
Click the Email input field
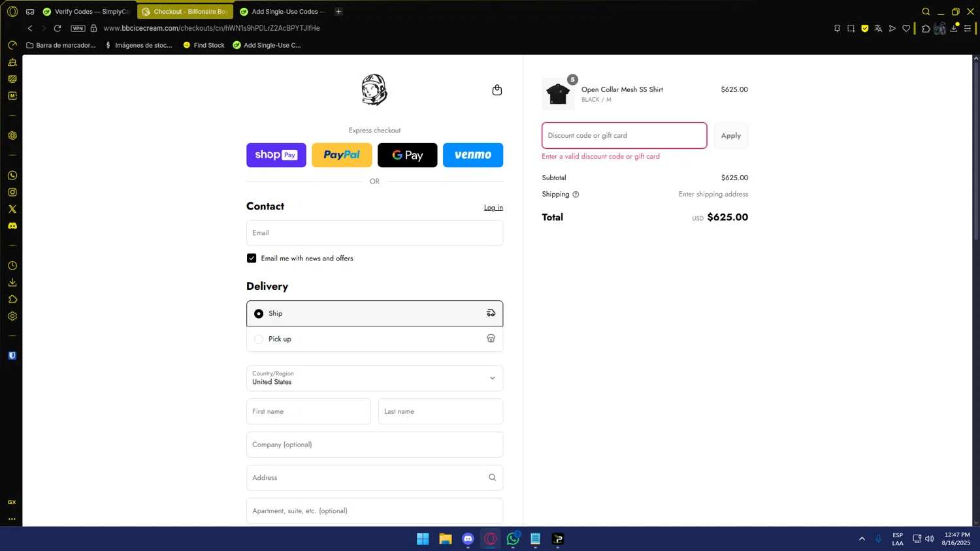(x=374, y=233)
